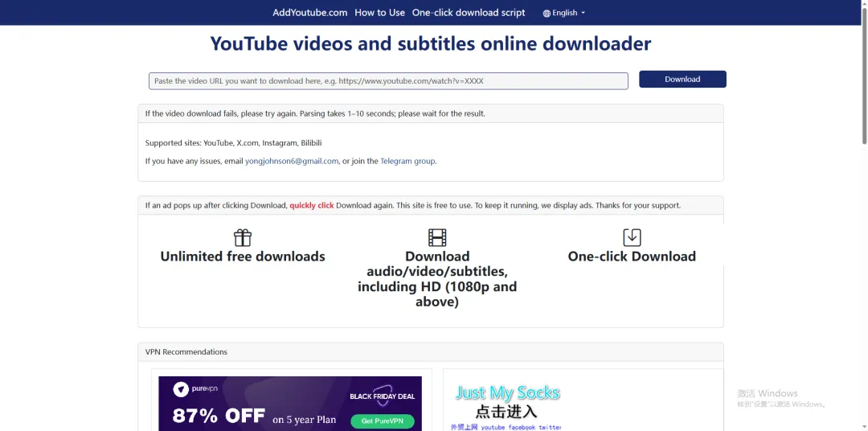868x431 pixels.
Task: Open the AddYoutube.com home link
Action: pos(310,13)
